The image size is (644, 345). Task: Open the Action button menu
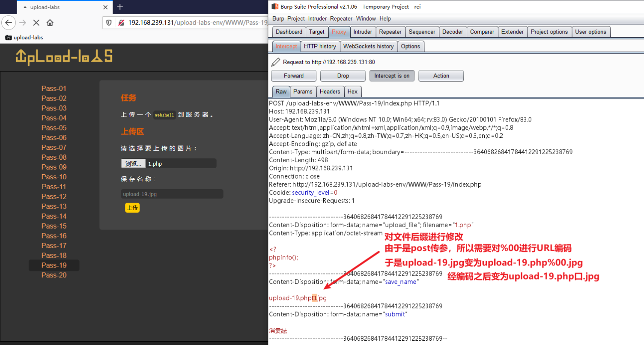coord(441,76)
